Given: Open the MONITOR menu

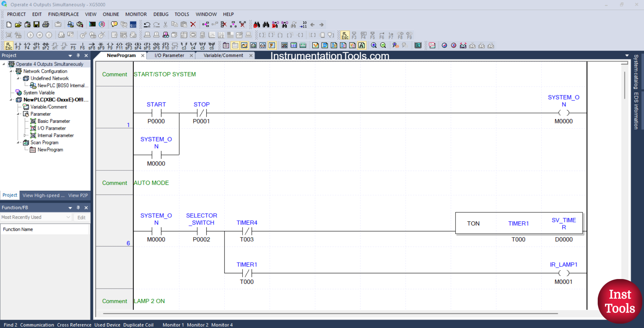Looking at the screenshot, I should pyautogui.click(x=136, y=14).
